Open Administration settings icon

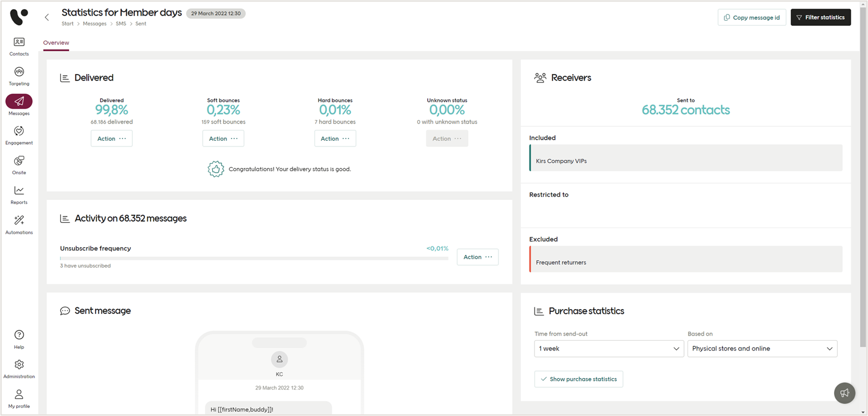coord(19,368)
